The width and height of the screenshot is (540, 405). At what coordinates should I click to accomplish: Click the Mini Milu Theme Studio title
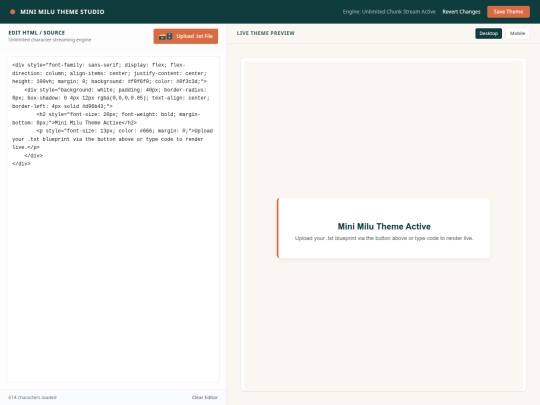click(62, 12)
